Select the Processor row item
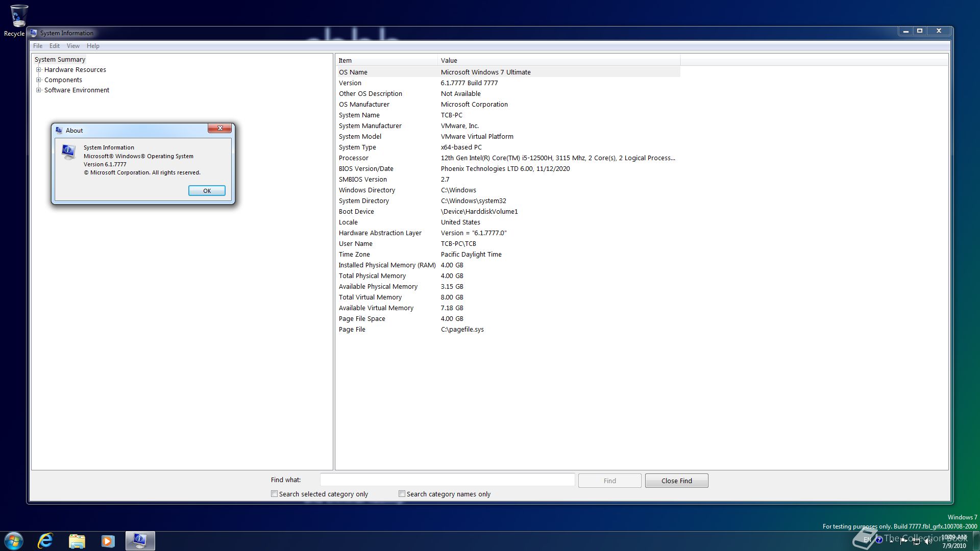Image resolution: width=980 pixels, height=551 pixels. coord(354,158)
